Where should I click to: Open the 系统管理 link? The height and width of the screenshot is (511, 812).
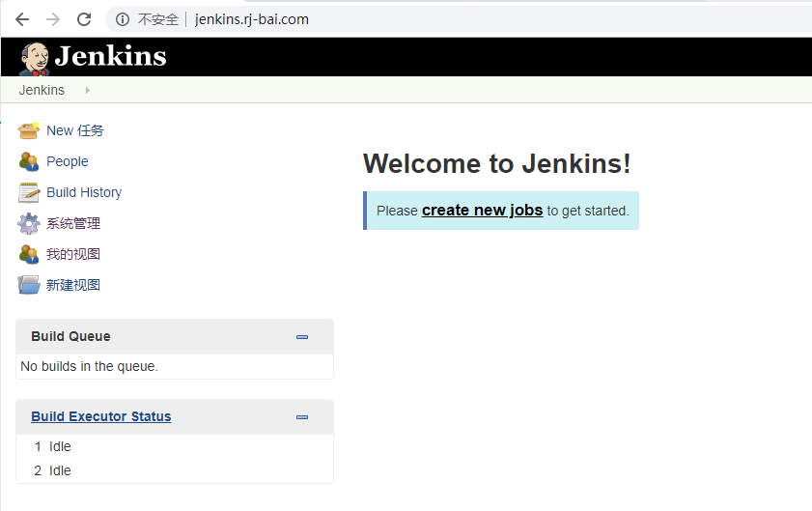pos(73,223)
